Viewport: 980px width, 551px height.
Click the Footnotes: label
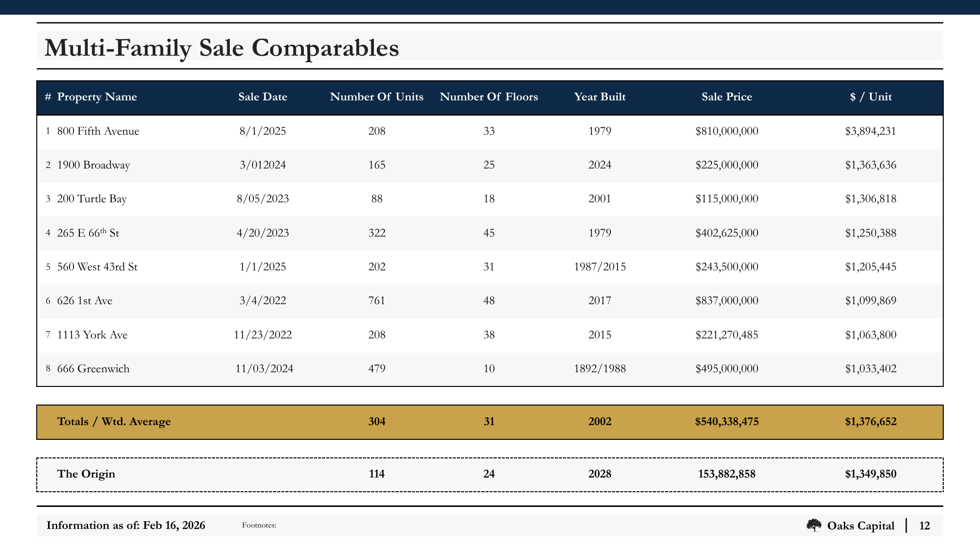click(x=259, y=526)
